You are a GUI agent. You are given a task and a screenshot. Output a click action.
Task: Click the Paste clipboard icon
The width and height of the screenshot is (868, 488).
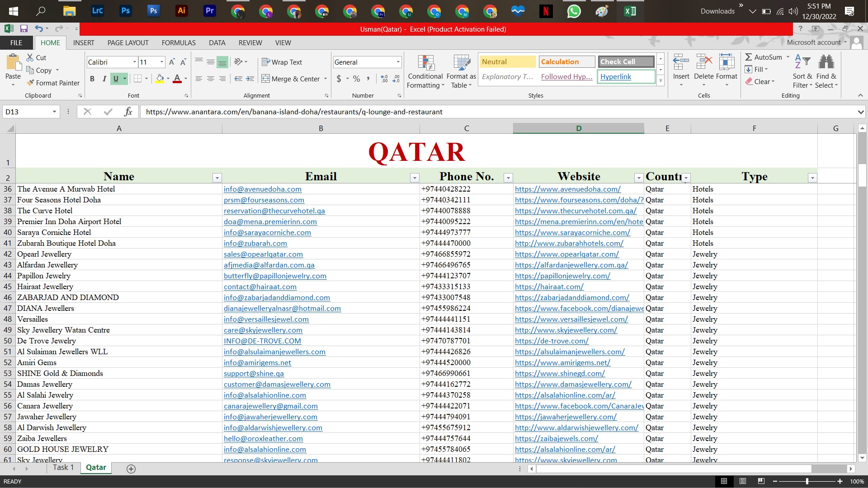[x=13, y=62]
